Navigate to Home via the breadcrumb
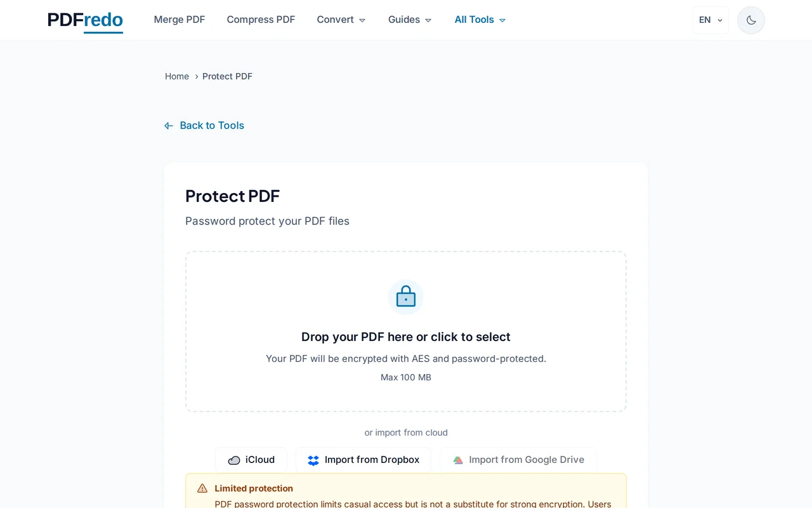Image resolution: width=812 pixels, height=508 pixels. (x=177, y=76)
